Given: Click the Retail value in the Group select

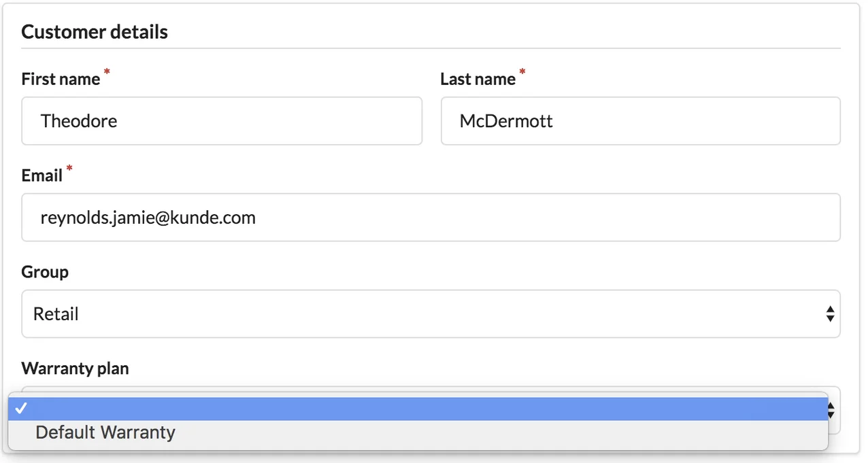Looking at the screenshot, I should [x=56, y=314].
